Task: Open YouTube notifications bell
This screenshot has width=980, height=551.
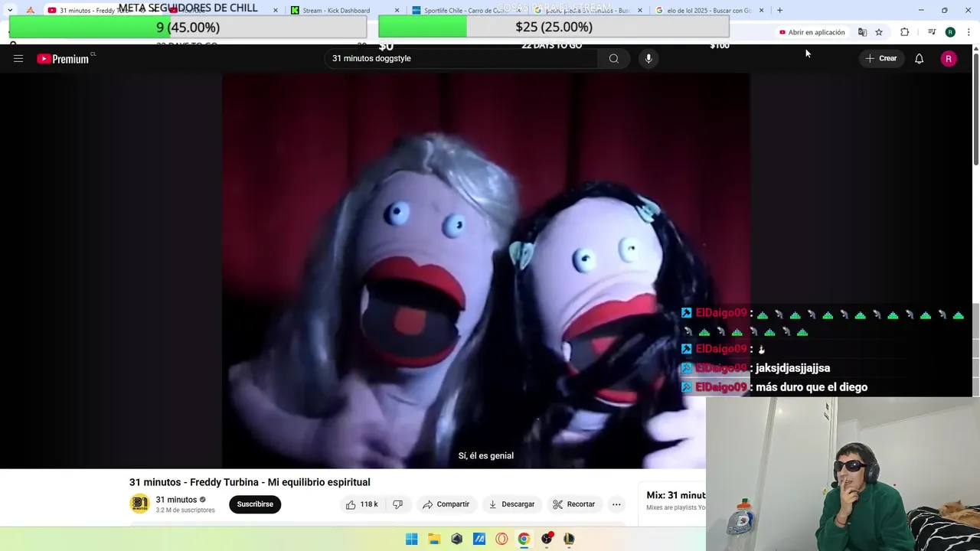Action: click(x=919, y=59)
